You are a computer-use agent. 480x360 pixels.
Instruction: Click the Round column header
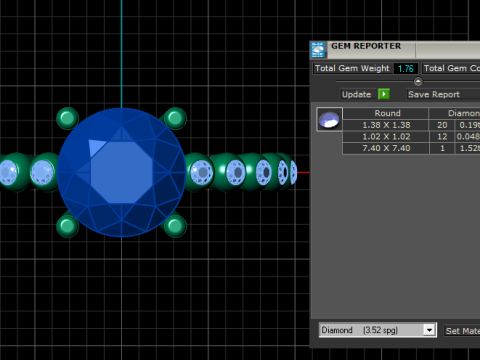coord(386,113)
